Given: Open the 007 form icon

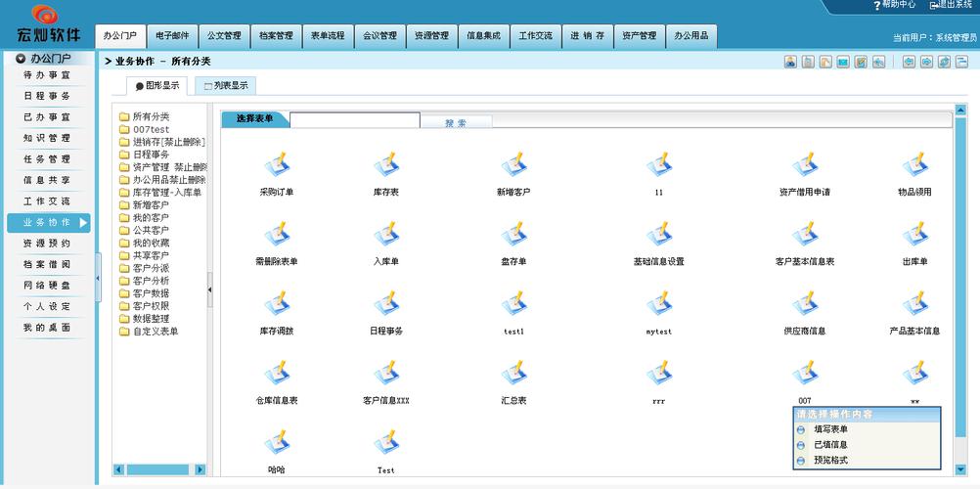Looking at the screenshot, I should point(805,374).
